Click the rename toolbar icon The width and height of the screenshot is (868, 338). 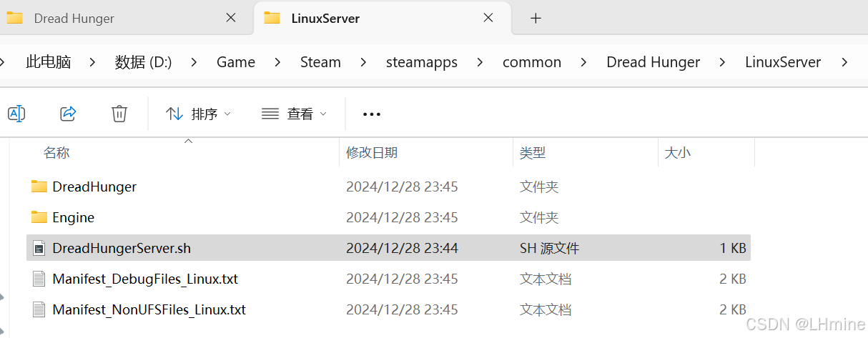(16, 113)
